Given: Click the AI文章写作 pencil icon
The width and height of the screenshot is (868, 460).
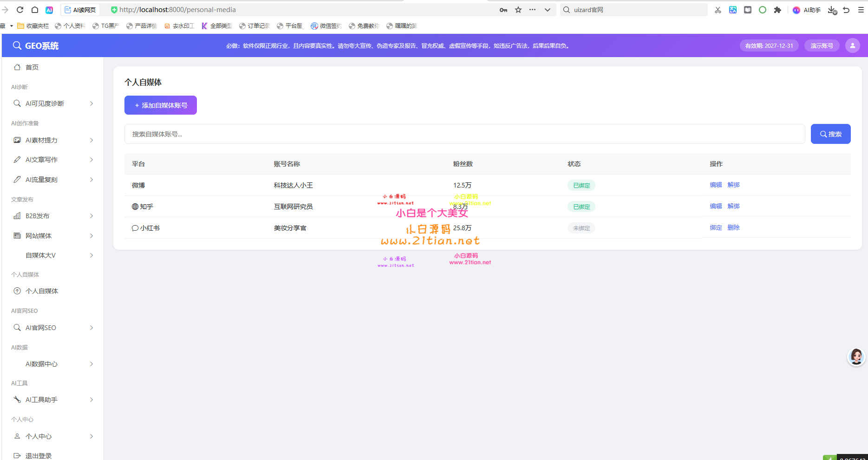Looking at the screenshot, I should [x=17, y=160].
